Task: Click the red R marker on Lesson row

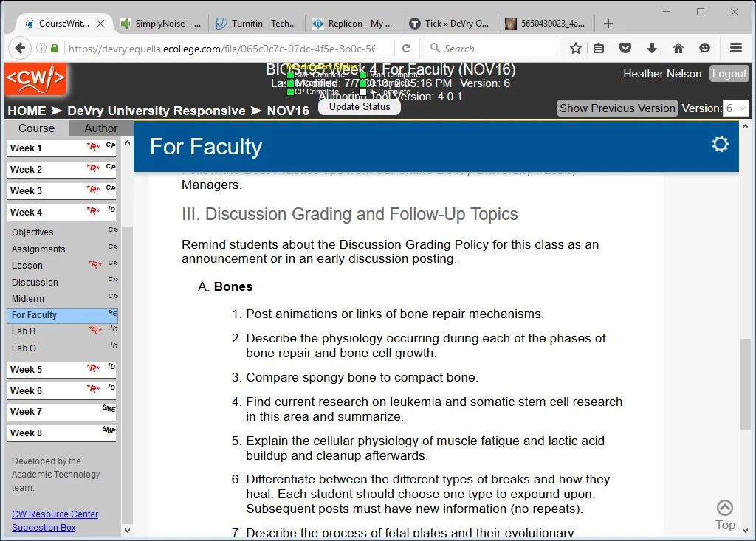Action: (95, 265)
